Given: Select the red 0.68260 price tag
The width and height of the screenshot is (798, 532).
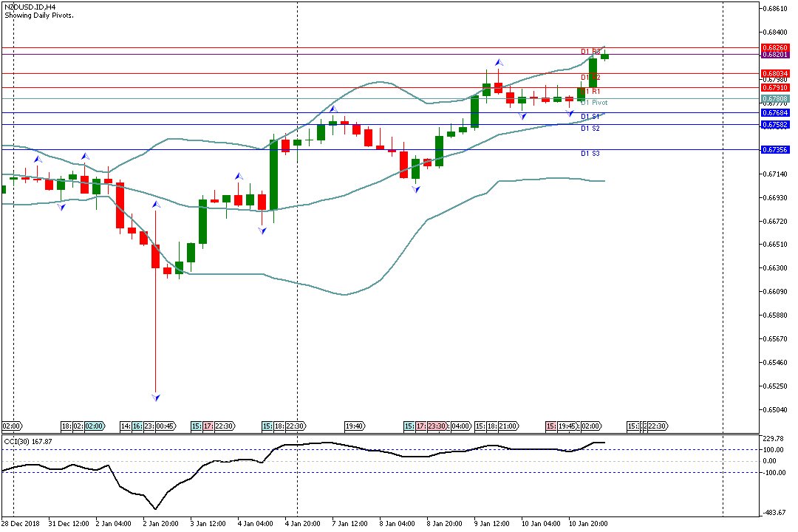Looking at the screenshot, I should point(774,48).
